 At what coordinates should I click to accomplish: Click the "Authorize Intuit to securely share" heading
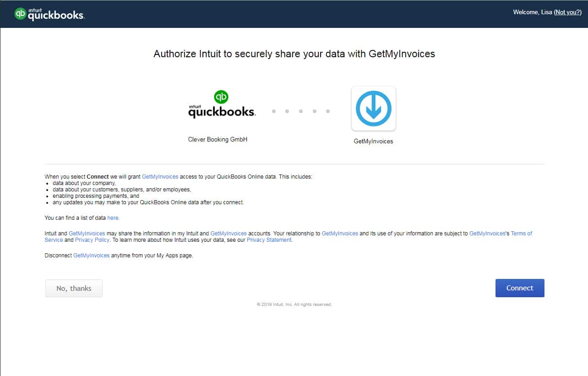coord(294,54)
